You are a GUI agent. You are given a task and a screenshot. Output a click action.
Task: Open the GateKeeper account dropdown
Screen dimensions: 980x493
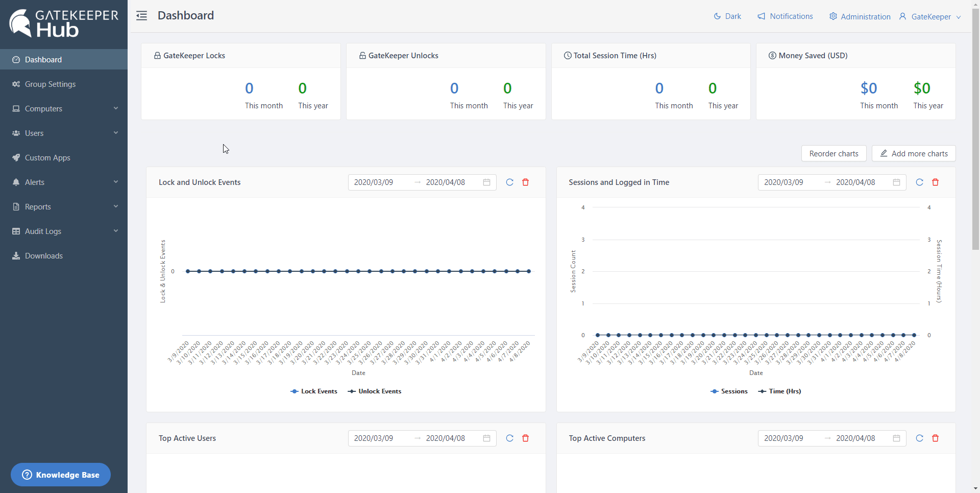(x=930, y=17)
